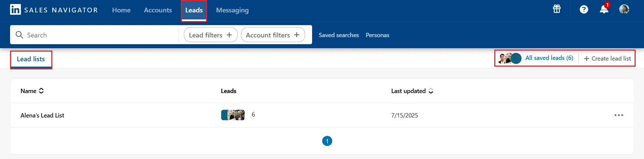Image resolution: width=644 pixels, height=159 pixels.
Task: Open Personas
Action: (x=378, y=35)
